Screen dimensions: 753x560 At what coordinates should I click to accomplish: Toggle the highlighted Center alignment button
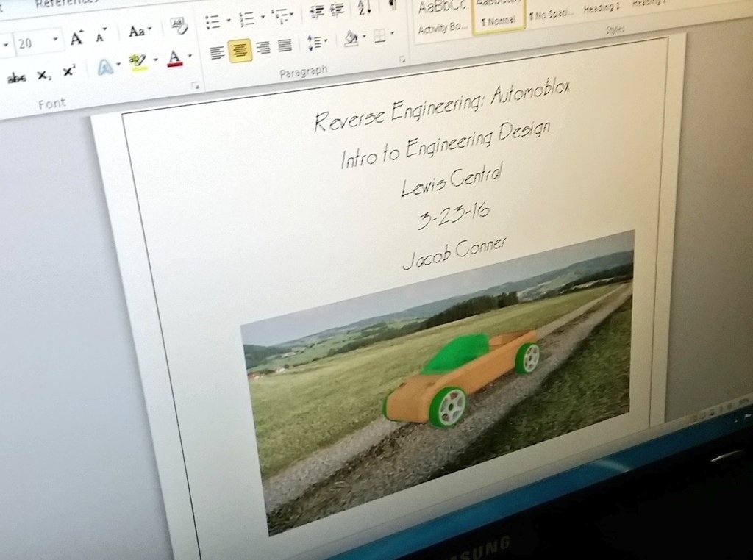click(x=240, y=51)
